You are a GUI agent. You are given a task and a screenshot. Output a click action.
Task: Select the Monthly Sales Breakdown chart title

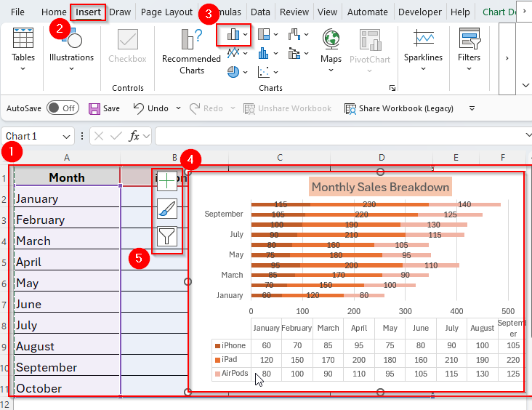click(x=380, y=187)
